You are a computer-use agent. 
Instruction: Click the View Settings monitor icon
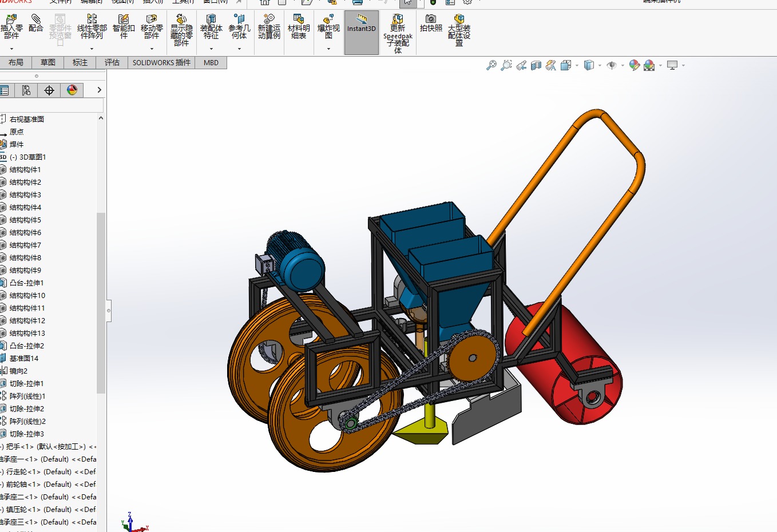[672, 65]
